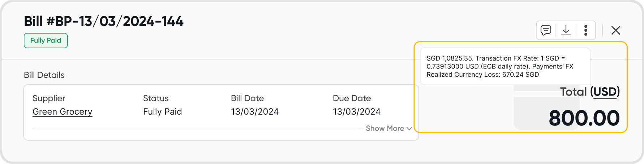
Task: Click the Bill Details section heading
Action: [x=44, y=75]
